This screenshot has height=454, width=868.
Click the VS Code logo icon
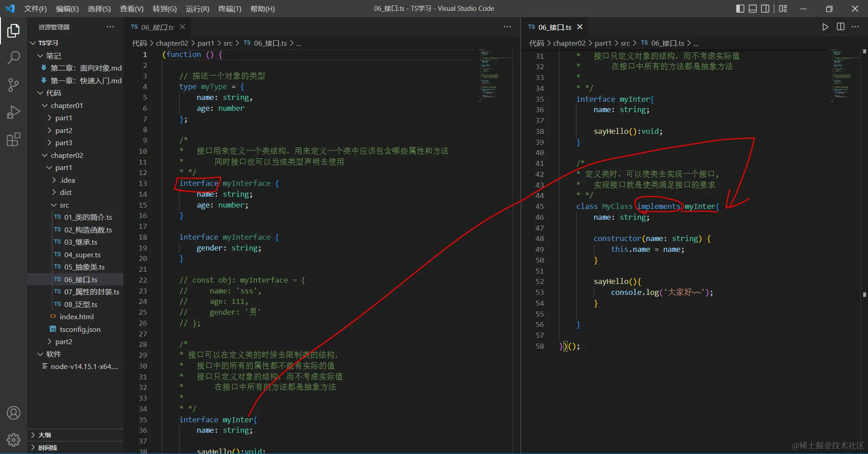click(x=10, y=9)
